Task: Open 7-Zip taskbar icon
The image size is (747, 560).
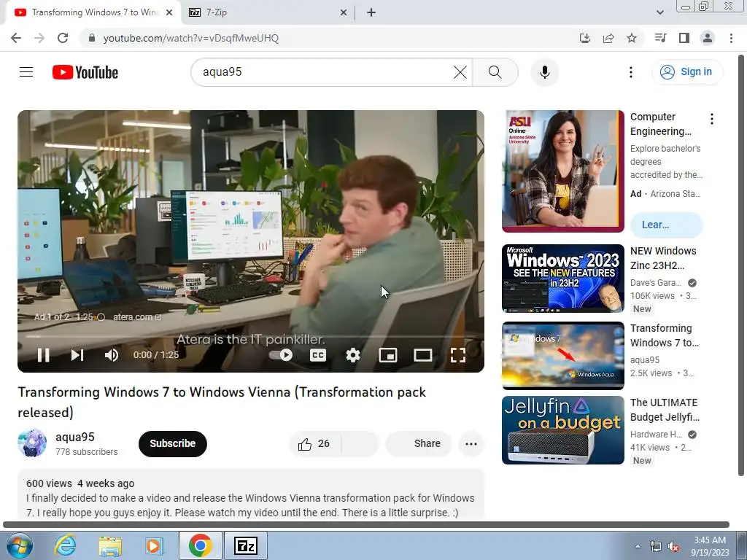Action: [x=246, y=545]
